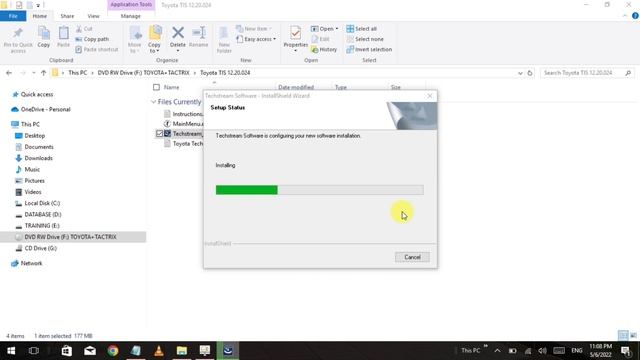This screenshot has width=640, height=360.
Task: Click History in the Open group
Action: 324,49
